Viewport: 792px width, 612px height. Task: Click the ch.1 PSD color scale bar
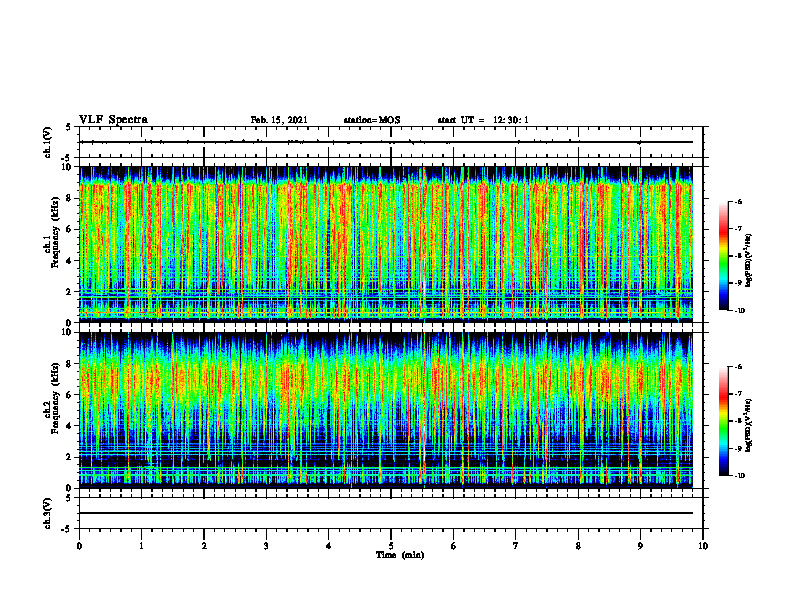pos(724,256)
